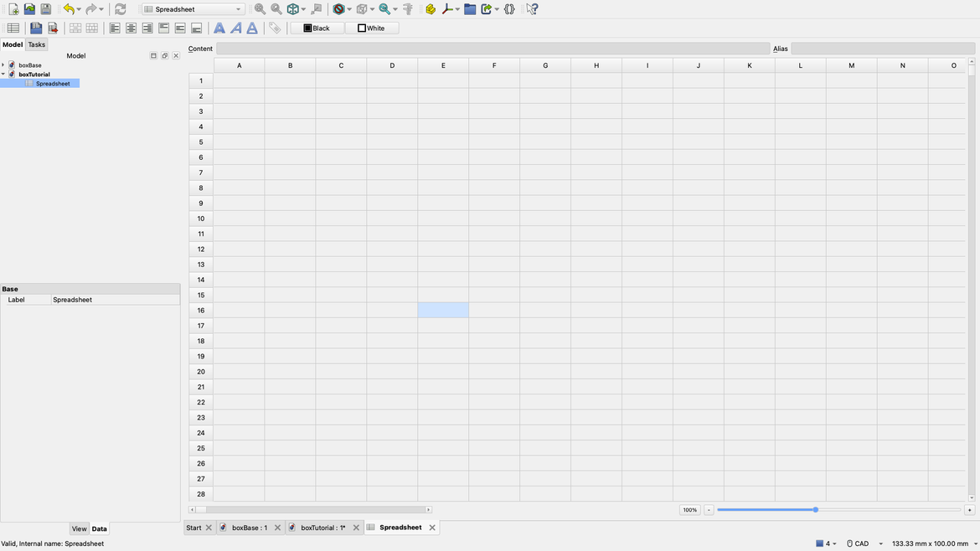Import a CSV file into the spreadsheet
980x551 pixels.
[x=36, y=28]
